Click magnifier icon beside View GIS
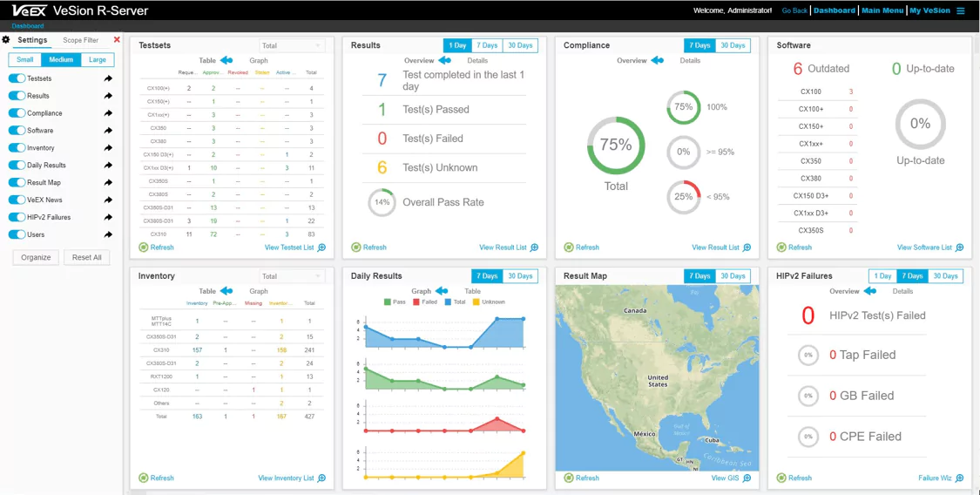The image size is (980, 495). click(x=747, y=478)
